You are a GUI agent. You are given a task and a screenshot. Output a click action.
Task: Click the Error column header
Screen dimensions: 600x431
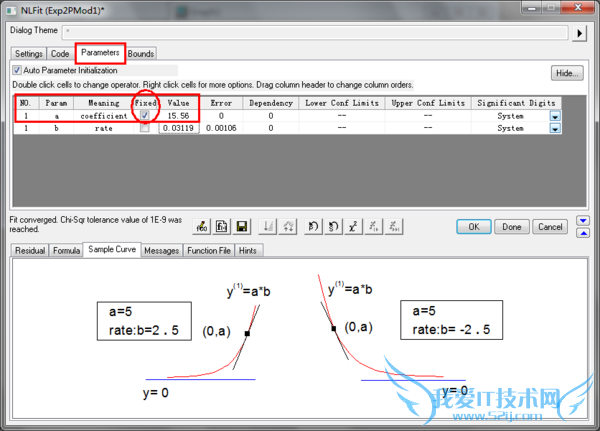click(x=221, y=103)
